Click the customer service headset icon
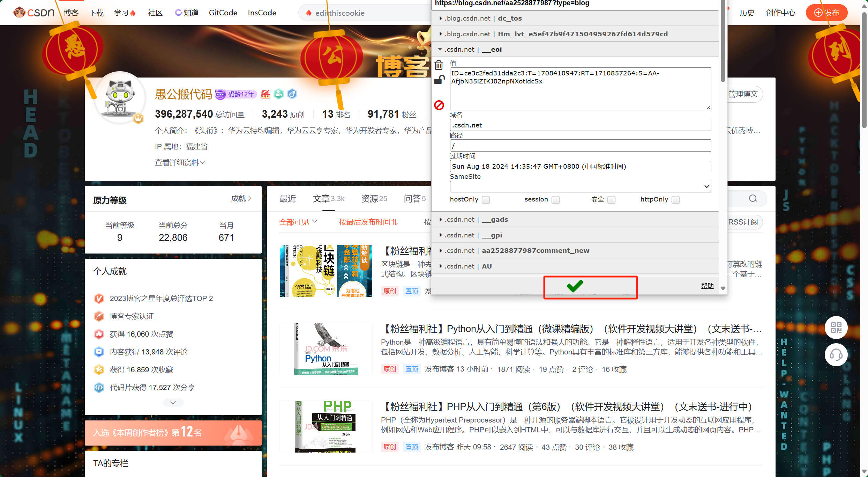The image size is (868, 477). [836, 355]
